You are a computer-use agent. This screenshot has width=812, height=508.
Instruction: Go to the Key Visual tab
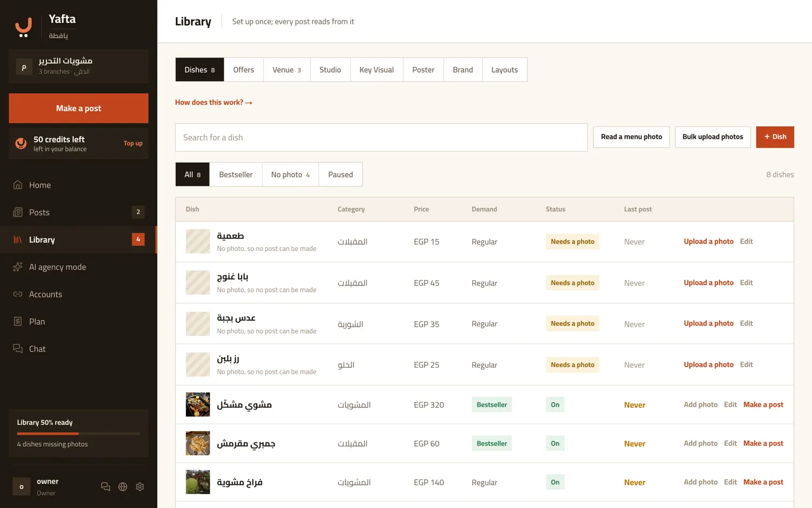376,70
